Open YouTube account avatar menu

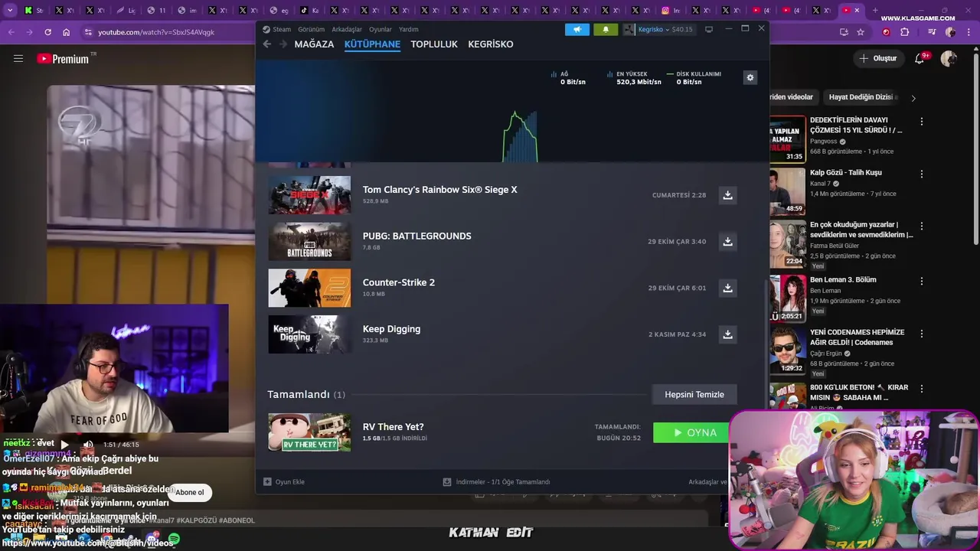coord(949,59)
